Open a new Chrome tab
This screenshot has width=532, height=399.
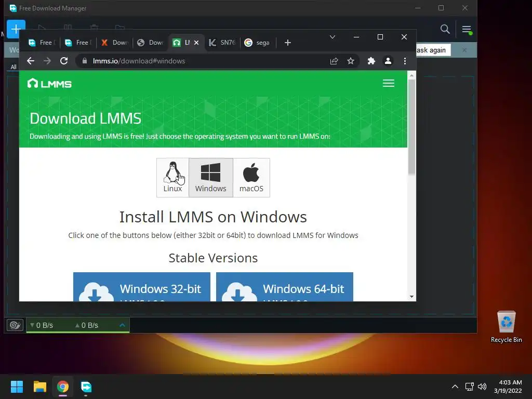[x=288, y=43]
